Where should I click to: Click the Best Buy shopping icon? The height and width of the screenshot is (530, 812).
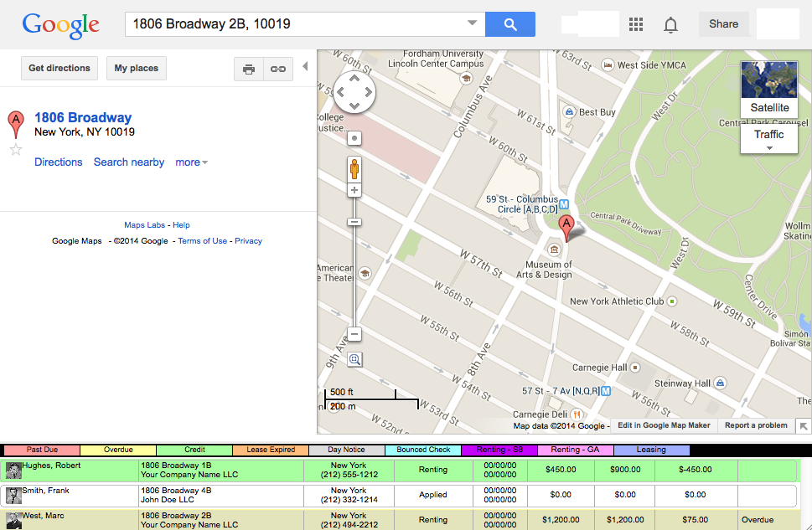point(569,112)
